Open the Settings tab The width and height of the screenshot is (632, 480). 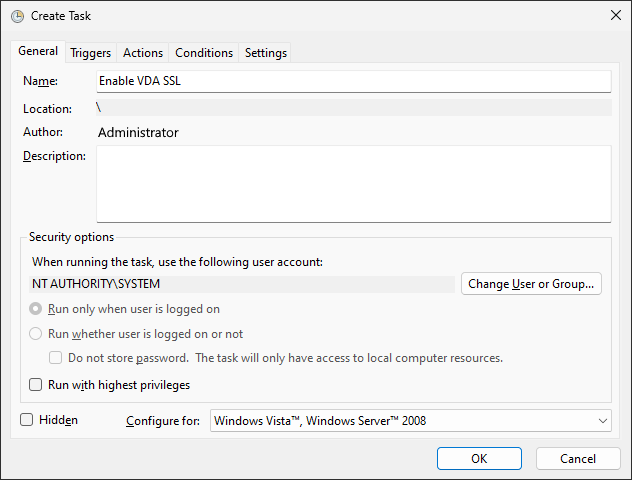tap(266, 53)
